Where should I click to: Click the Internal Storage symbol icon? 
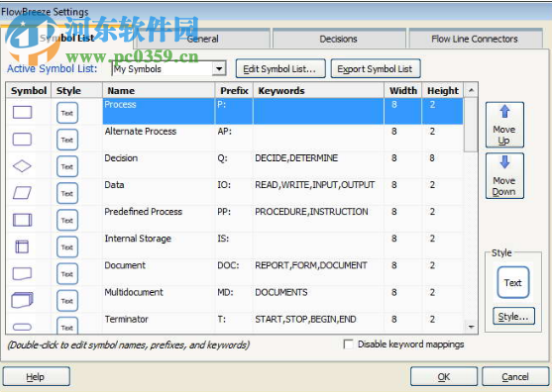pos(22,246)
